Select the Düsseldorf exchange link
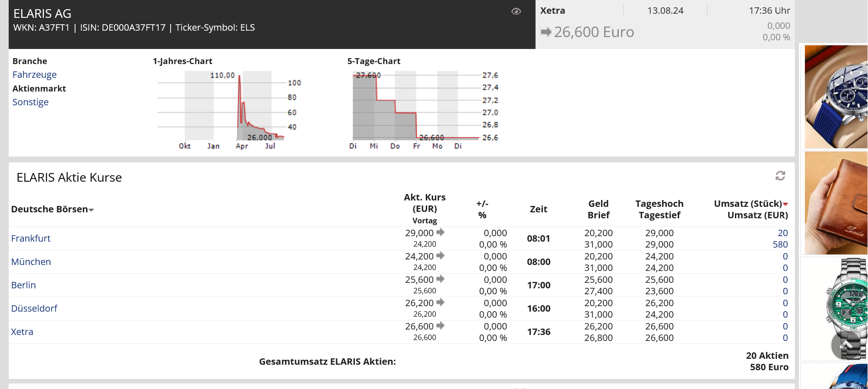868x389 pixels. 34,308
